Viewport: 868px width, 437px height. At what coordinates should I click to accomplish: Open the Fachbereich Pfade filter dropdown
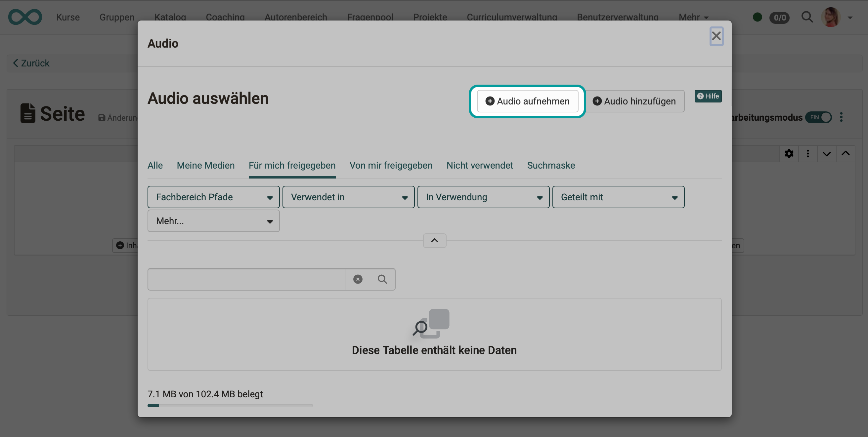coord(213,197)
